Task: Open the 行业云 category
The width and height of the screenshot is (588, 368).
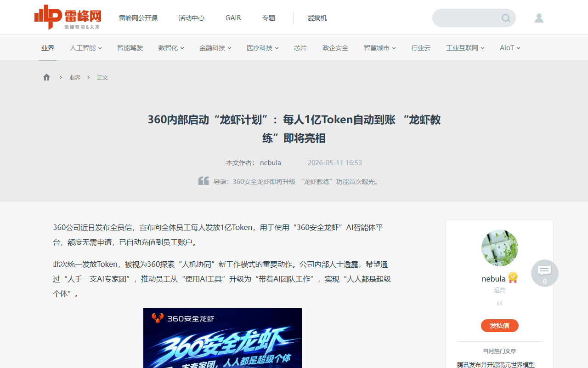Action: pos(421,48)
